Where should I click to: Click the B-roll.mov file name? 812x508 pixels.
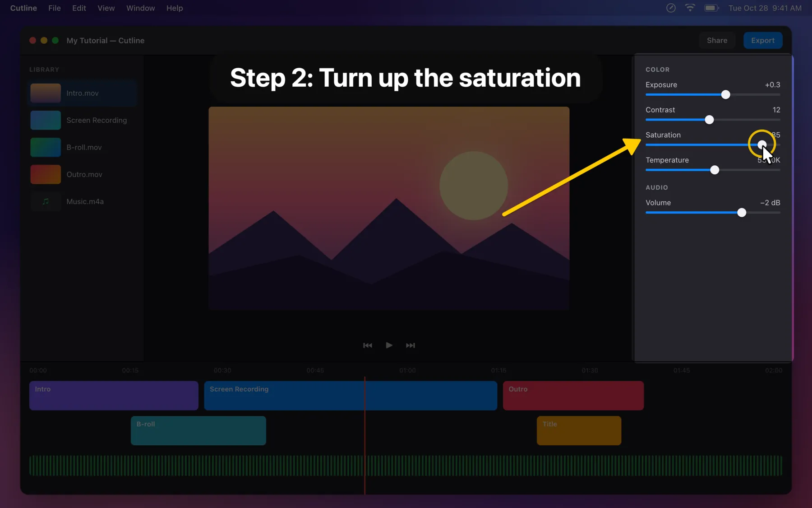(x=84, y=147)
